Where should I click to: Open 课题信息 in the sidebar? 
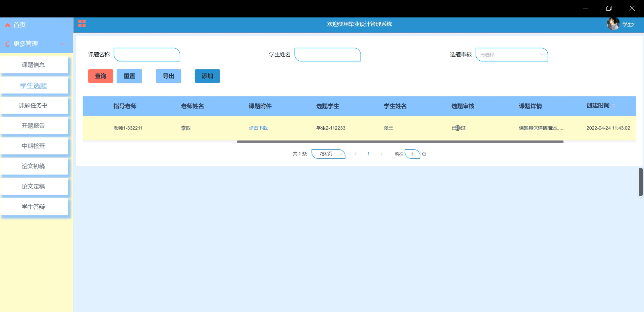[34, 65]
